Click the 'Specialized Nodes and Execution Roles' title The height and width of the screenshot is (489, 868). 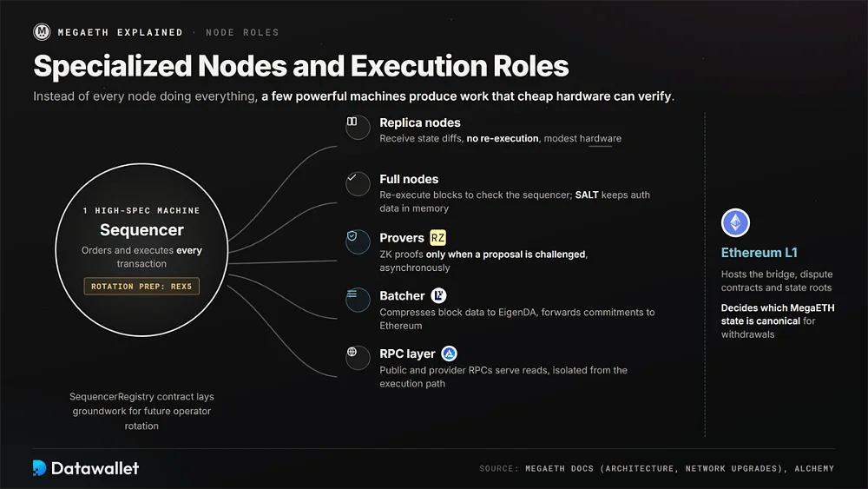[301, 66]
